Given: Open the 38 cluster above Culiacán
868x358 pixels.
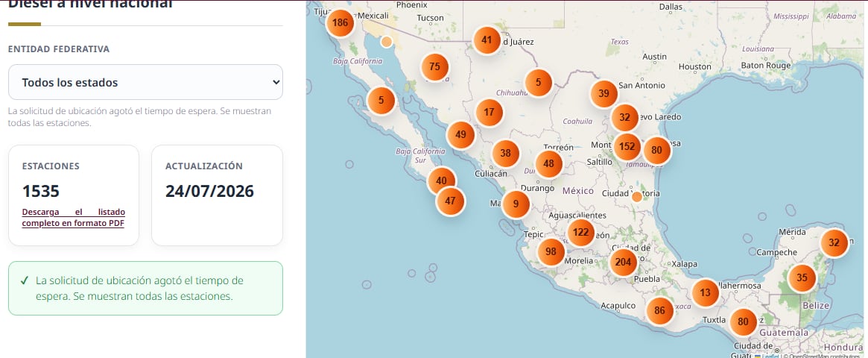Looking at the screenshot, I should coord(505,154).
